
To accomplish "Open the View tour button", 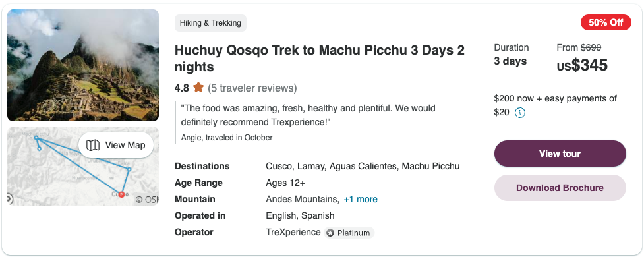I will [x=560, y=154].
